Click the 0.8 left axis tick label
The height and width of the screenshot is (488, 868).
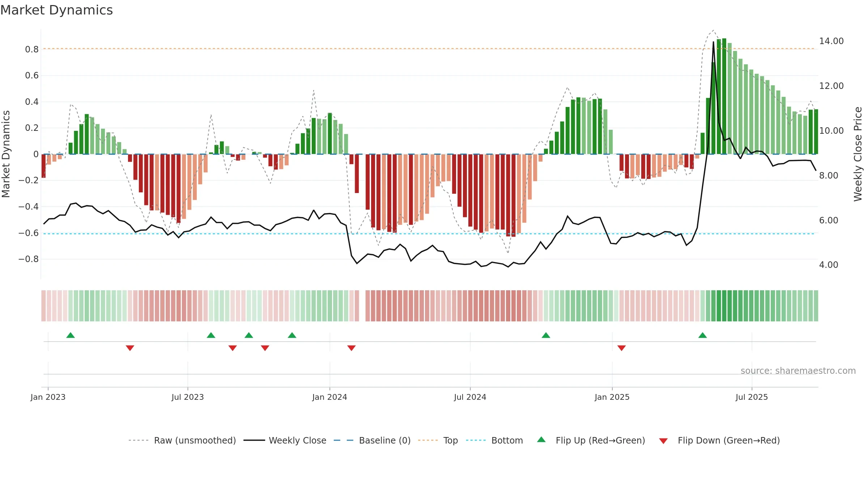tap(32, 49)
